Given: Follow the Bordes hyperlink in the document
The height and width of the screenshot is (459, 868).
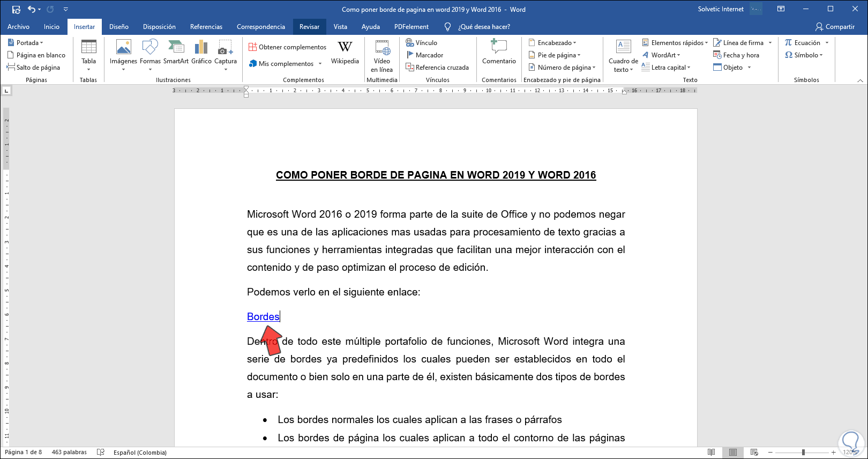Looking at the screenshot, I should coord(263,317).
